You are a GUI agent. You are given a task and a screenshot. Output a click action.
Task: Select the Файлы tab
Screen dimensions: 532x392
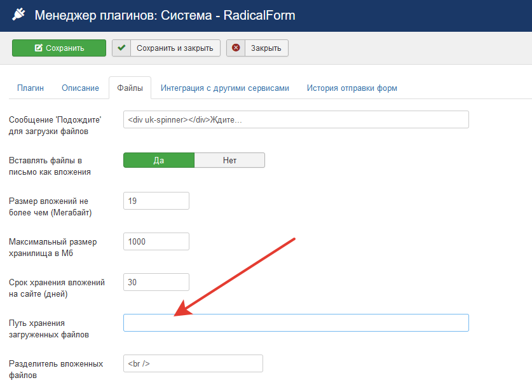pyautogui.click(x=130, y=88)
